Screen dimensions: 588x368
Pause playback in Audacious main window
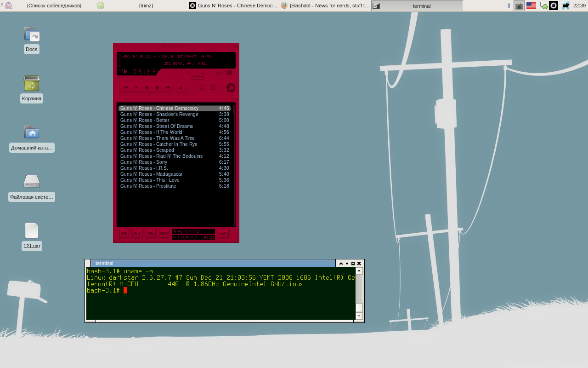147,87
